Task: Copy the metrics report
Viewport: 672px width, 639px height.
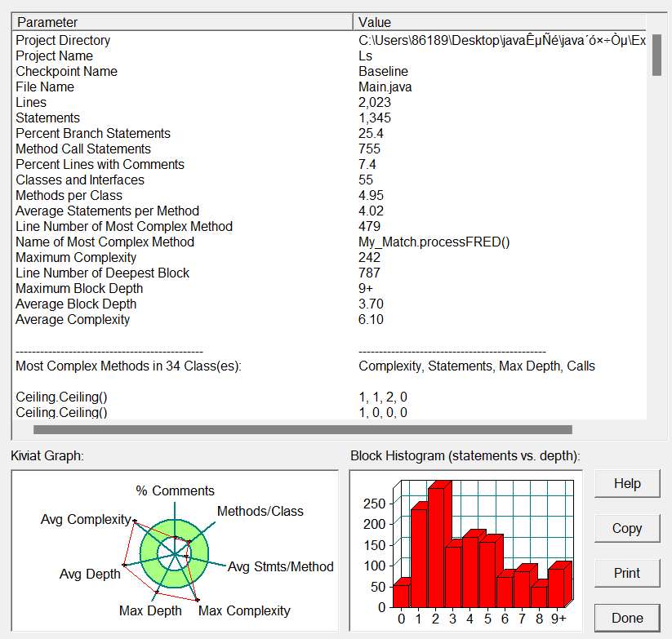Action: 627,529
